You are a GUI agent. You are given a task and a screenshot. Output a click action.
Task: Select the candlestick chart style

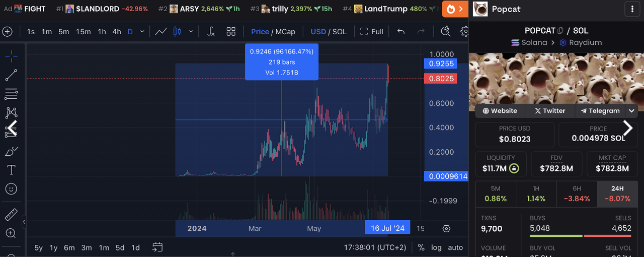pyautogui.click(x=177, y=32)
